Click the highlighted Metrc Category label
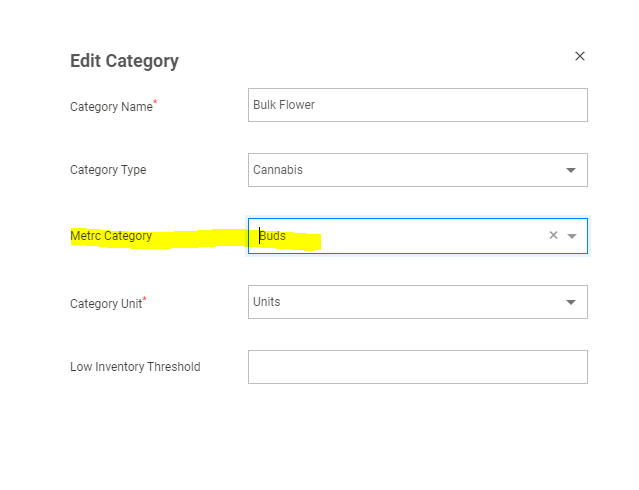 point(111,236)
